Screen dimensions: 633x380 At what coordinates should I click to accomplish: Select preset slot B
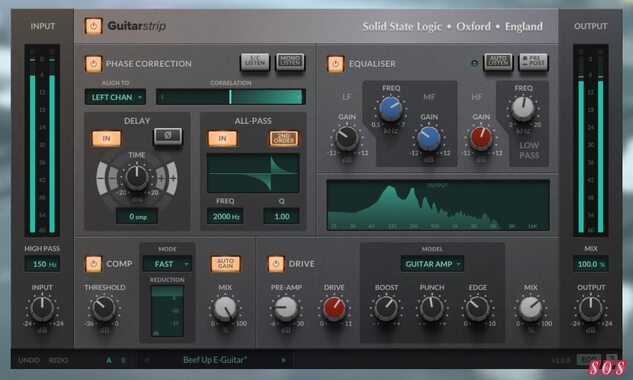(123, 360)
